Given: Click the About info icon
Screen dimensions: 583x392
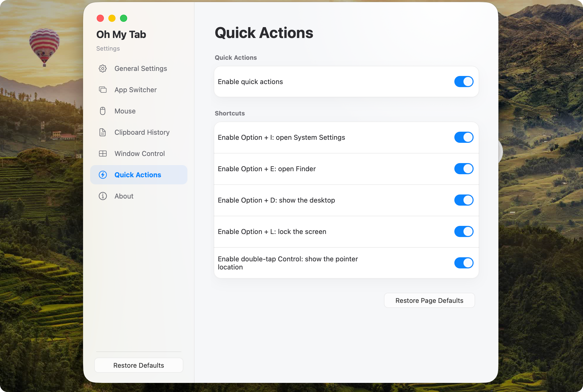Looking at the screenshot, I should click(x=103, y=196).
